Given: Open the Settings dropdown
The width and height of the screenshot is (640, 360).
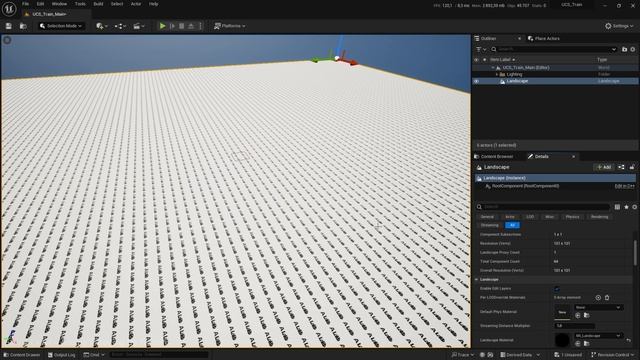Looking at the screenshot, I should [619, 26].
